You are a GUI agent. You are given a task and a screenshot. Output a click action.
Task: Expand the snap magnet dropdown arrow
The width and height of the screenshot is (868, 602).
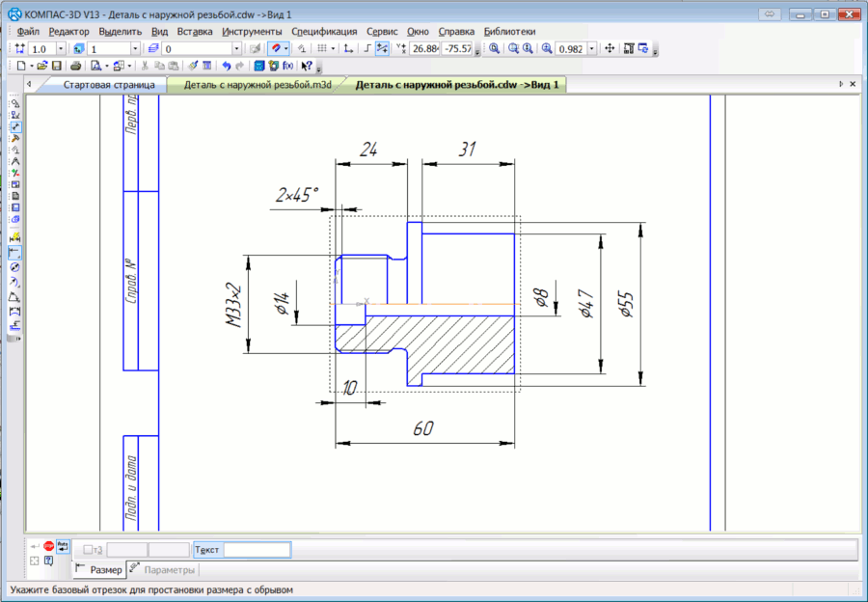pyautogui.click(x=285, y=49)
